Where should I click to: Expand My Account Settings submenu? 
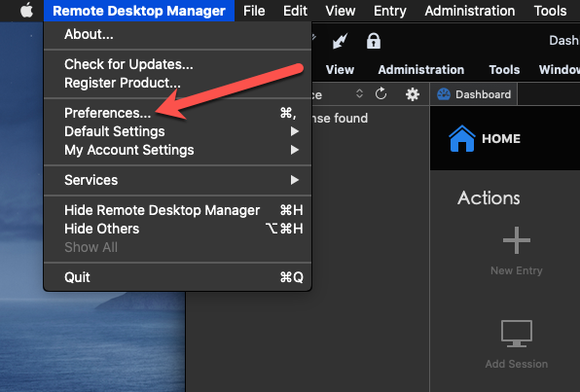(177, 150)
